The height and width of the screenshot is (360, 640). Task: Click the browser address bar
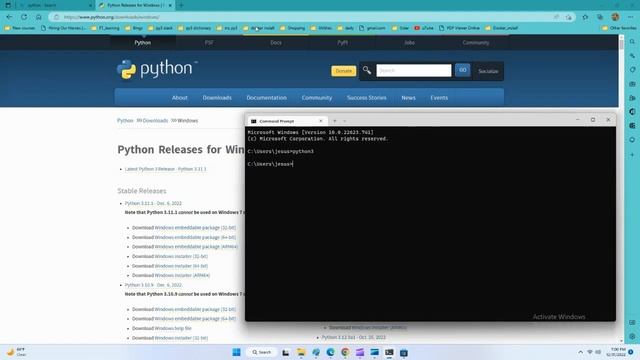(302, 17)
